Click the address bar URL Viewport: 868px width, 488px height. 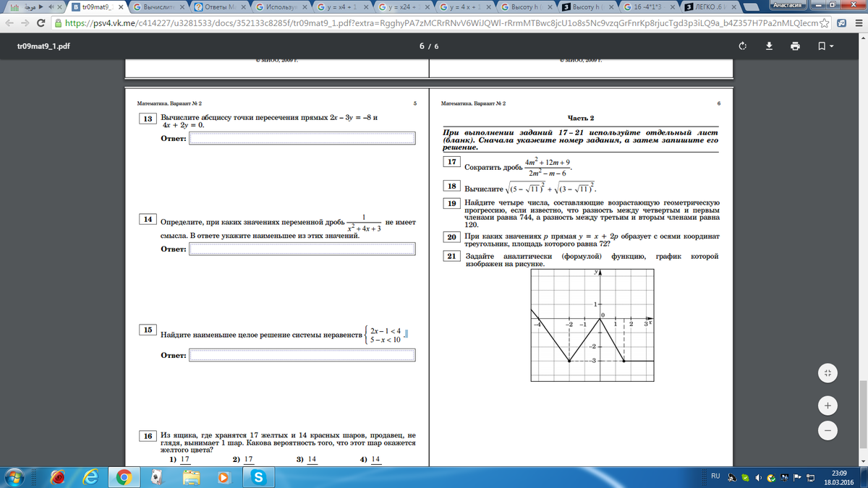(441, 22)
